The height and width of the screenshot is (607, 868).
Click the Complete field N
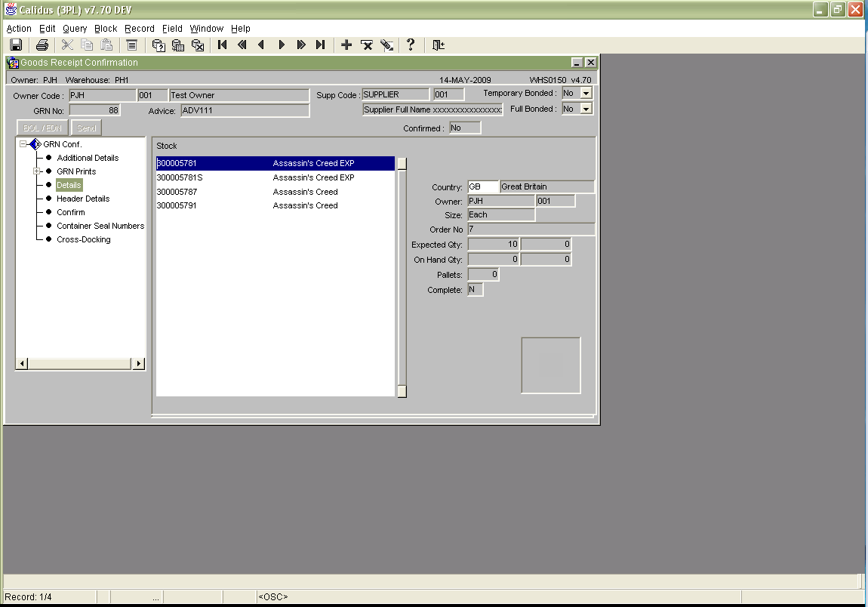point(475,290)
